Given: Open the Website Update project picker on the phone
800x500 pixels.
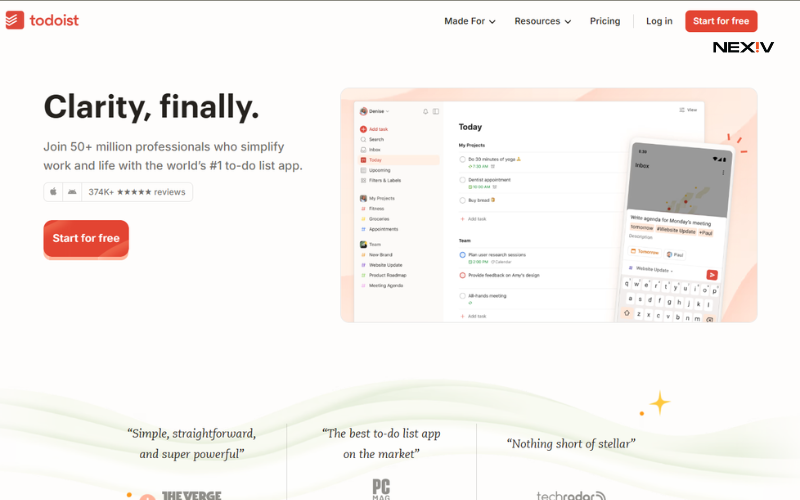Looking at the screenshot, I should tap(651, 268).
